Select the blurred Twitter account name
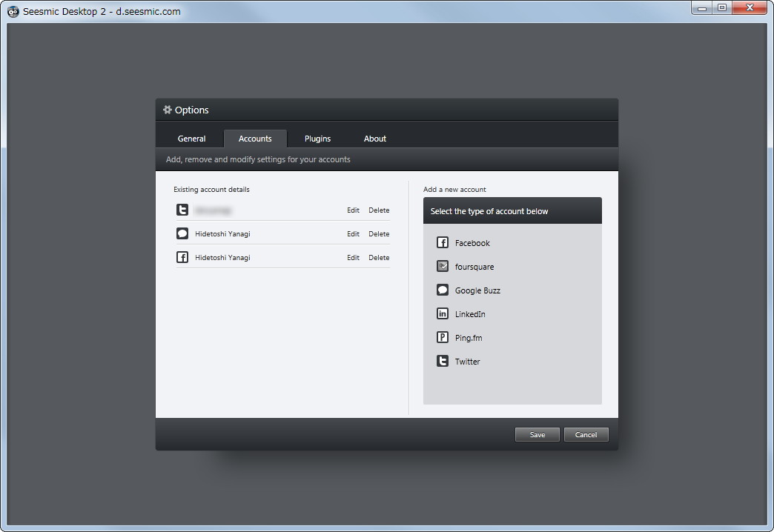This screenshot has height=532, width=774. click(213, 210)
